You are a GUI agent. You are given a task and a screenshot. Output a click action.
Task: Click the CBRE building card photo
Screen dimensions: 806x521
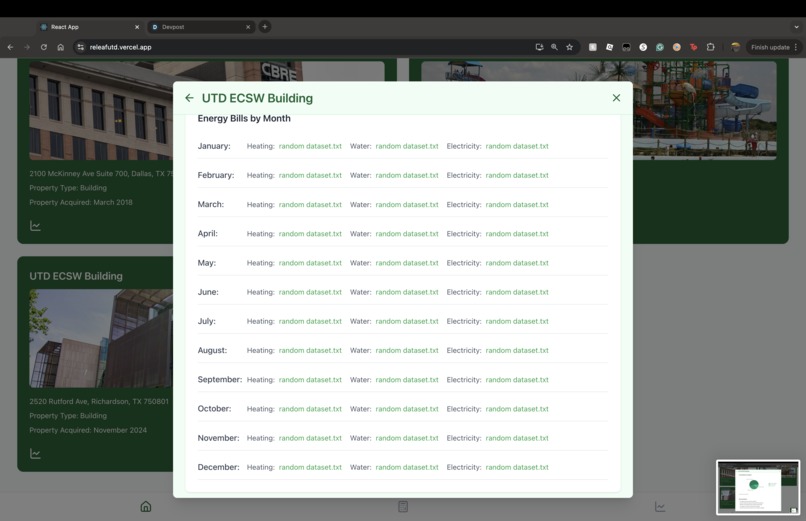[101, 110]
